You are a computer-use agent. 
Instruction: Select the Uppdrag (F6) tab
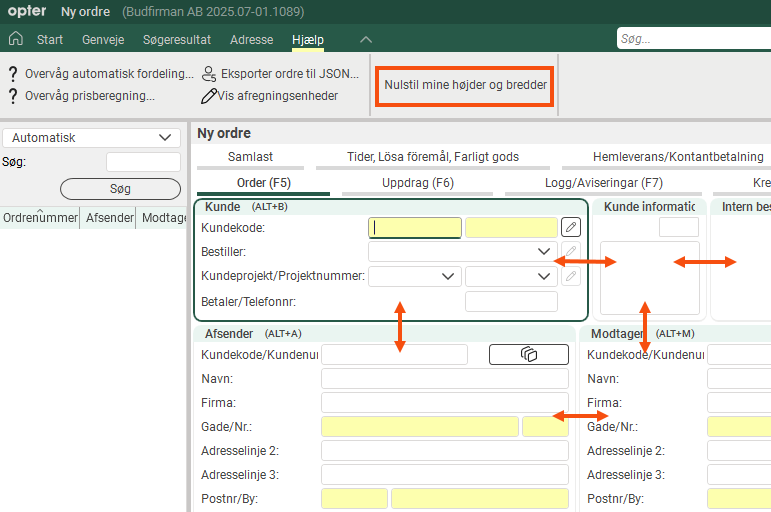point(417,183)
